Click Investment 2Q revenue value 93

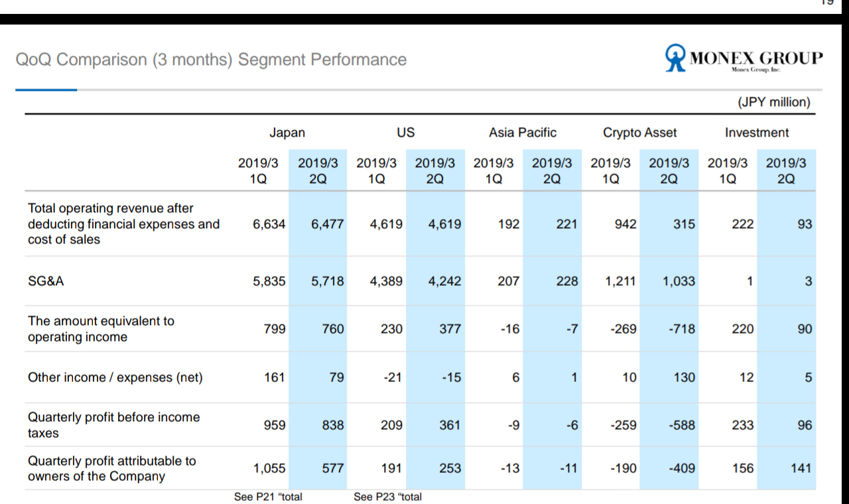805,224
